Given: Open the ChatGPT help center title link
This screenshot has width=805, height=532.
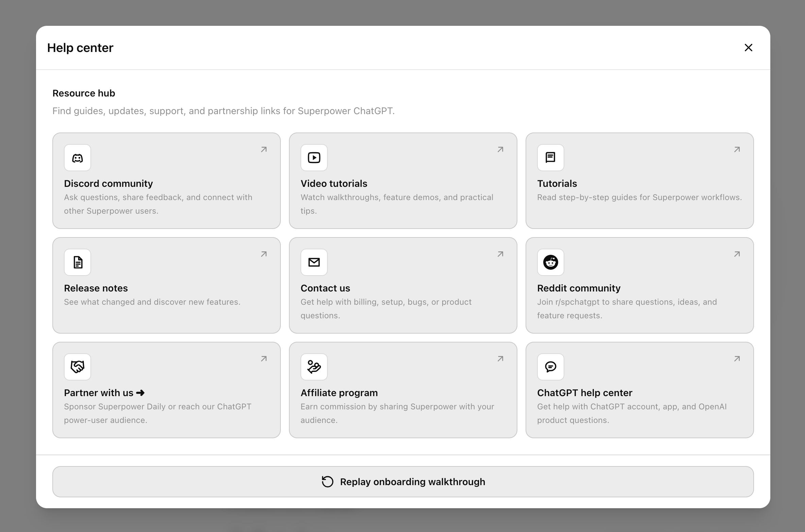Looking at the screenshot, I should click(585, 393).
